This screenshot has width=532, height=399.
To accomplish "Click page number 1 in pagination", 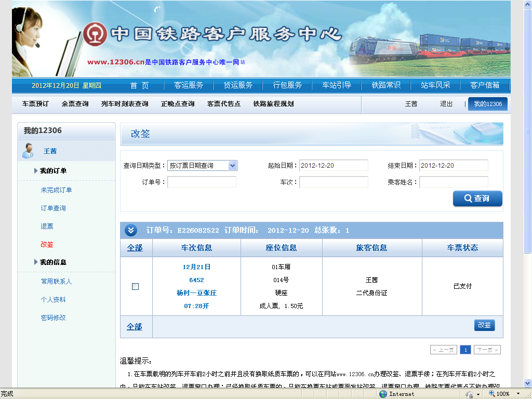I will pyautogui.click(x=465, y=350).
